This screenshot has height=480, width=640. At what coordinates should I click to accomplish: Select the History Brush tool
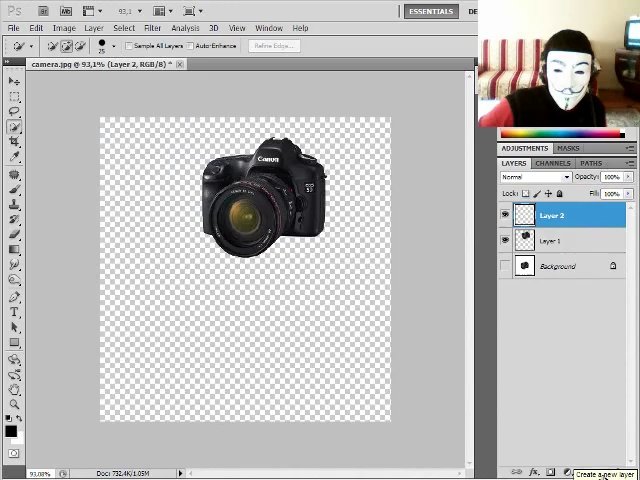coord(14,220)
